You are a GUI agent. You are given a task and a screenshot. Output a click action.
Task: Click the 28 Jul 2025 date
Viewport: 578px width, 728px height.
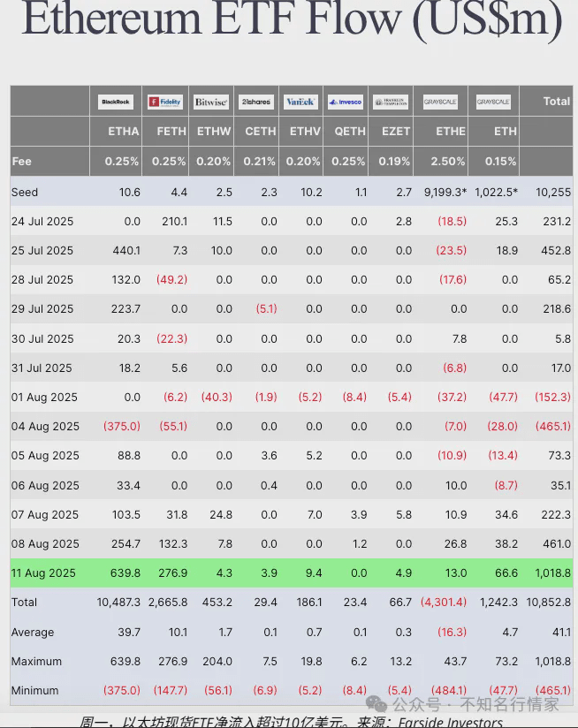click(42, 280)
